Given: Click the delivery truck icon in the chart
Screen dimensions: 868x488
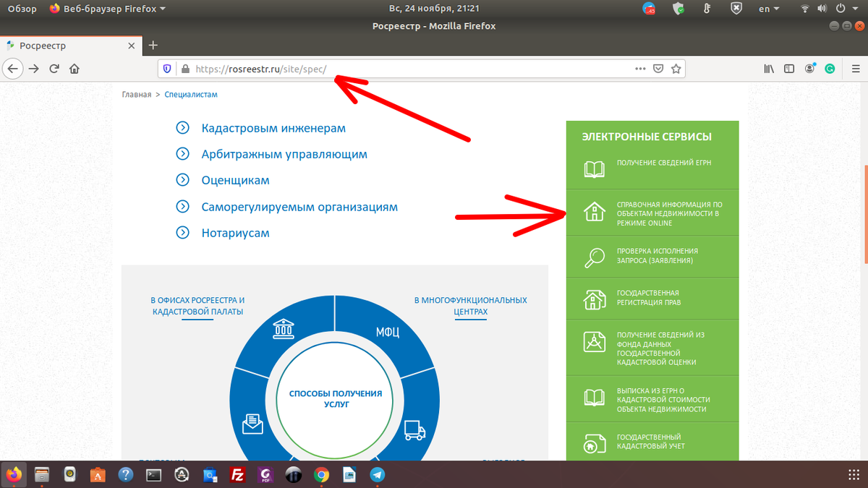Looking at the screenshot, I should click(414, 430).
